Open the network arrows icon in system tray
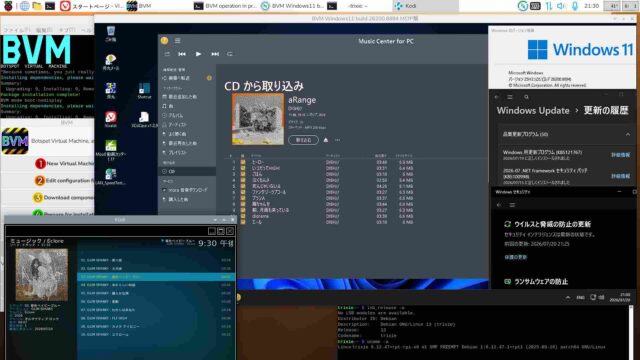This screenshot has width=640, height=360. tap(549, 6)
